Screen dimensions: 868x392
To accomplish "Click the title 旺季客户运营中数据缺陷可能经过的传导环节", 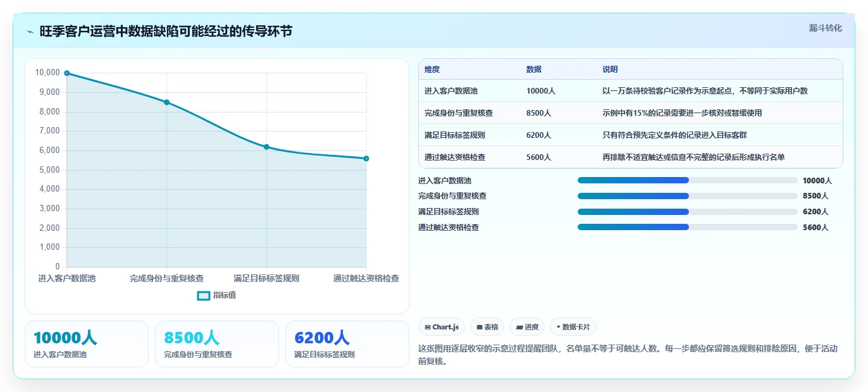I will [166, 31].
